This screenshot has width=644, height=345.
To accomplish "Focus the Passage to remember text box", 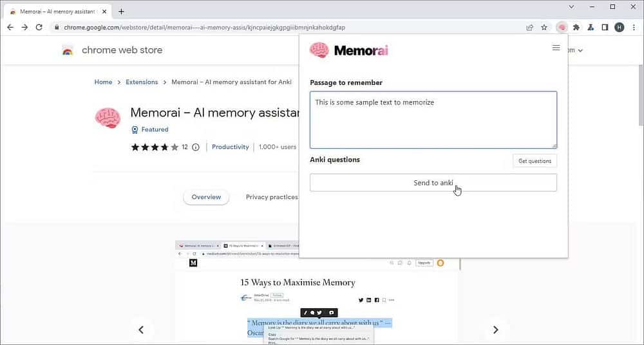I will pyautogui.click(x=433, y=120).
